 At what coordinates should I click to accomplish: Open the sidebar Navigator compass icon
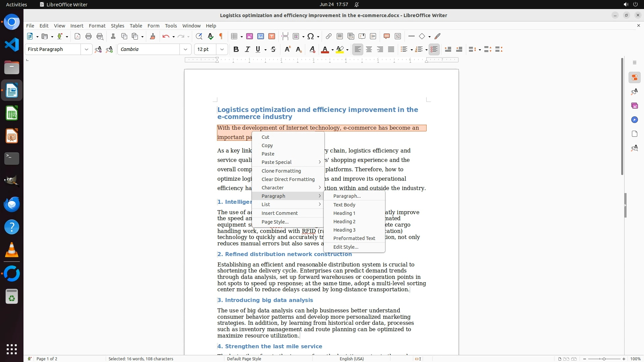634,120
